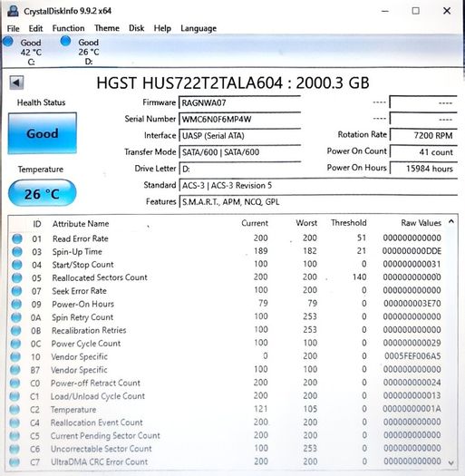Click the scroll up arrow of the attribute list
Screen dimensions: 465x476
pos(451,222)
